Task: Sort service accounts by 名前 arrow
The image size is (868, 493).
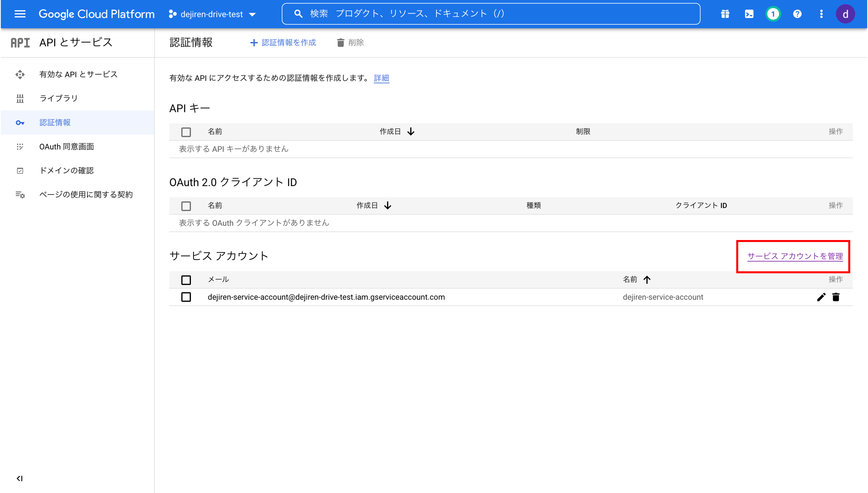Action: click(647, 279)
